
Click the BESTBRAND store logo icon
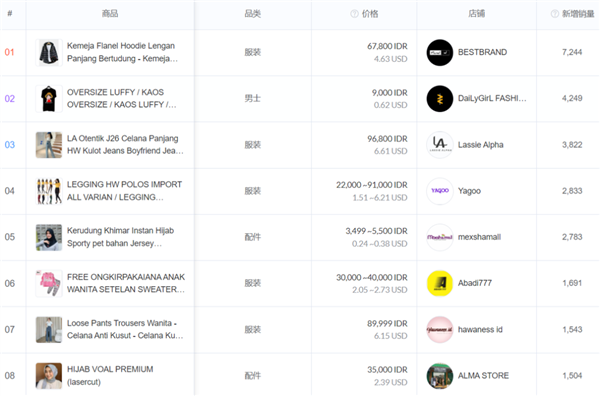[x=440, y=52]
